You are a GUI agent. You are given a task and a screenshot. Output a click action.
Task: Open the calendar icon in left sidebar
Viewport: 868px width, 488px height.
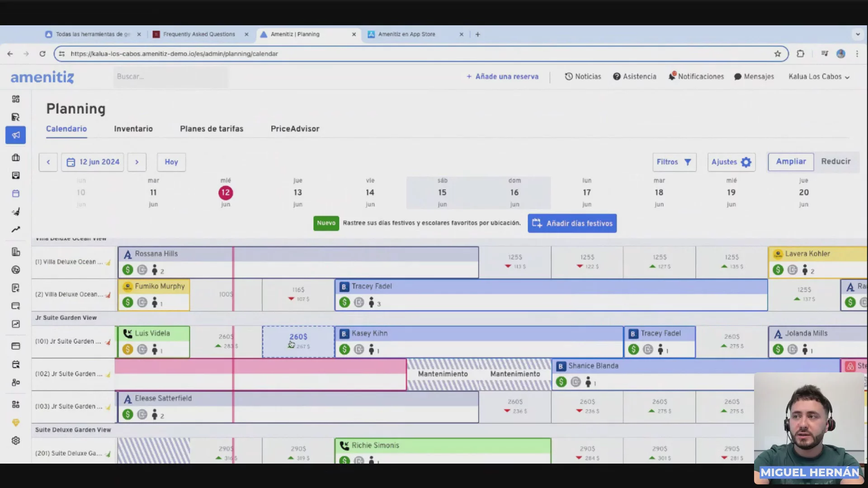click(x=16, y=193)
